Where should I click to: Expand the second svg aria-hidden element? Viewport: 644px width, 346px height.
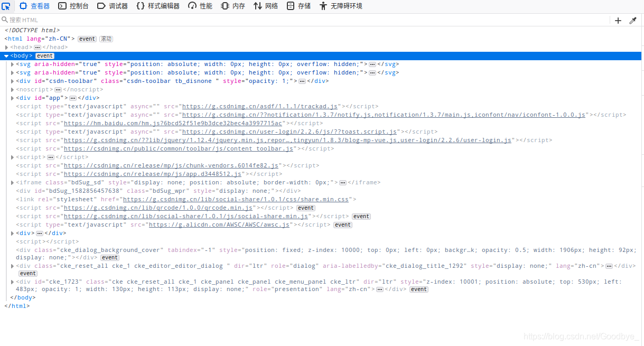(13, 73)
